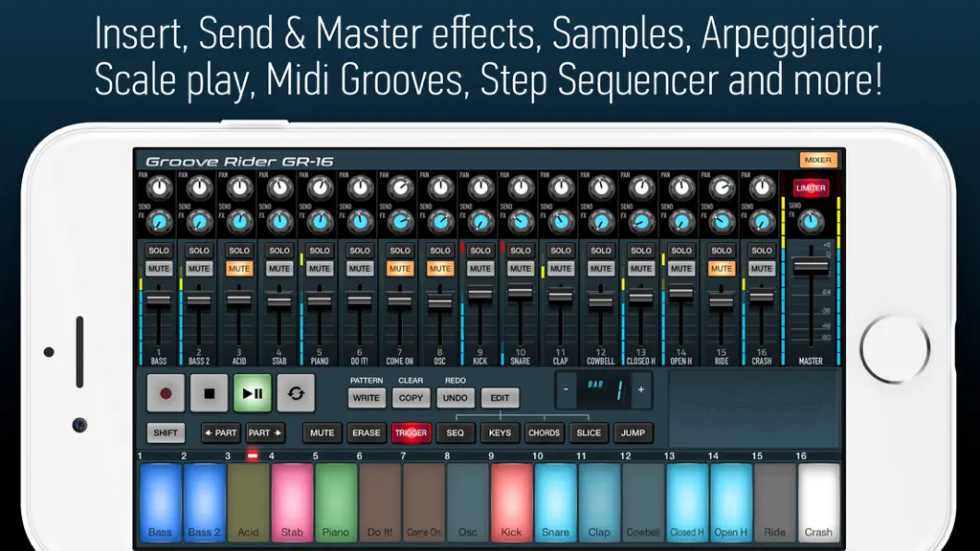
Task: Stop playback with the square stop button
Action: (x=209, y=393)
